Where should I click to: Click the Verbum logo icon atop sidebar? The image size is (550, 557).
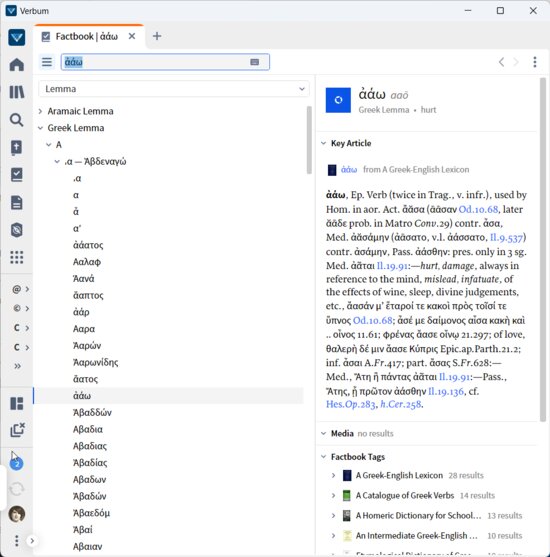(x=17, y=37)
